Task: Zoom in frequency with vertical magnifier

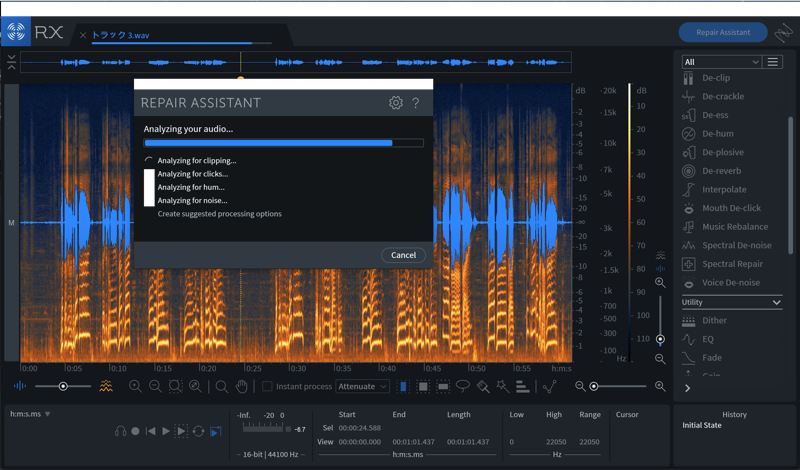Action: click(660, 283)
